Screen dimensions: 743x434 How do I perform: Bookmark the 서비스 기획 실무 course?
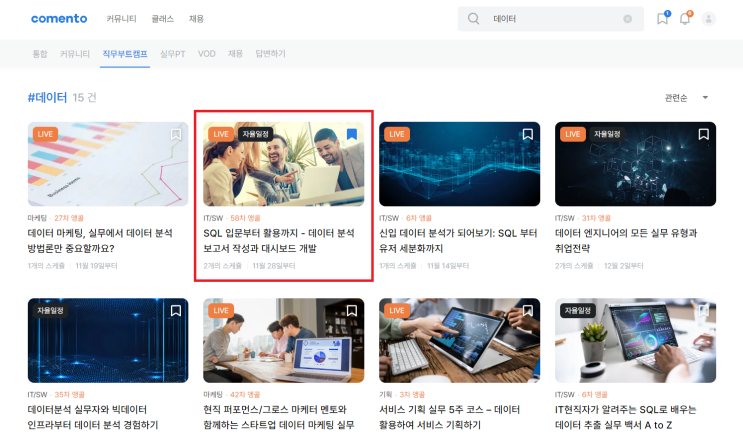527,311
